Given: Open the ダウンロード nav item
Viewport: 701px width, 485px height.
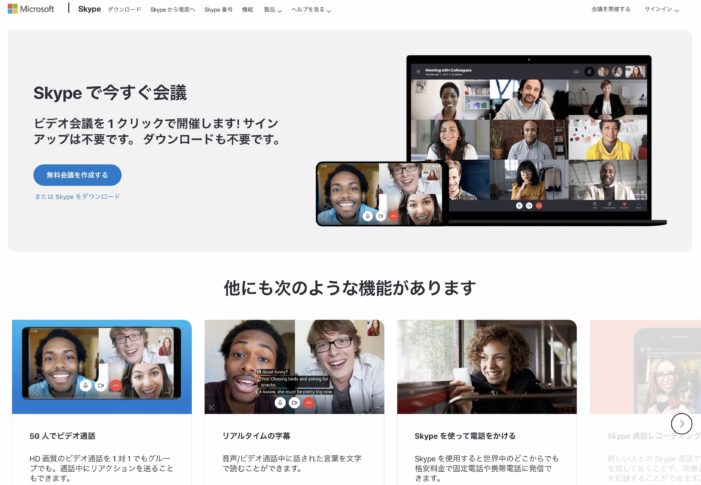Looking at the screenshot, I should tap(124, 9).
